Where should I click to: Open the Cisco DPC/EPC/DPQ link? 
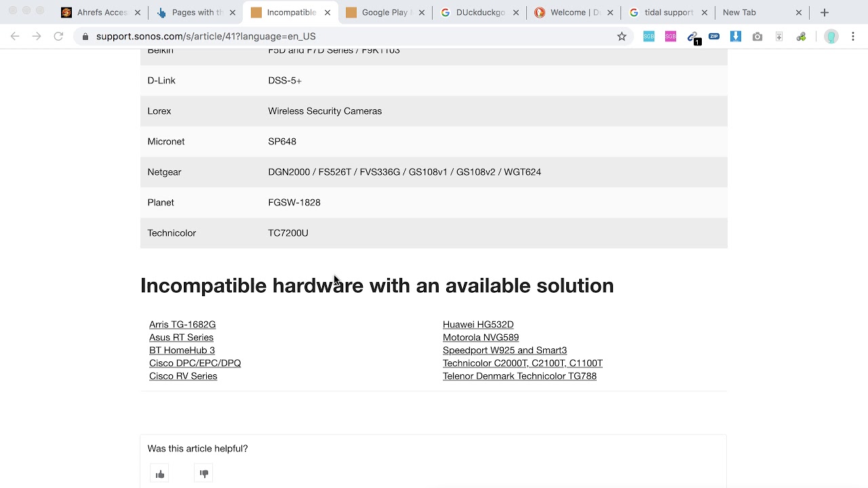195,363
